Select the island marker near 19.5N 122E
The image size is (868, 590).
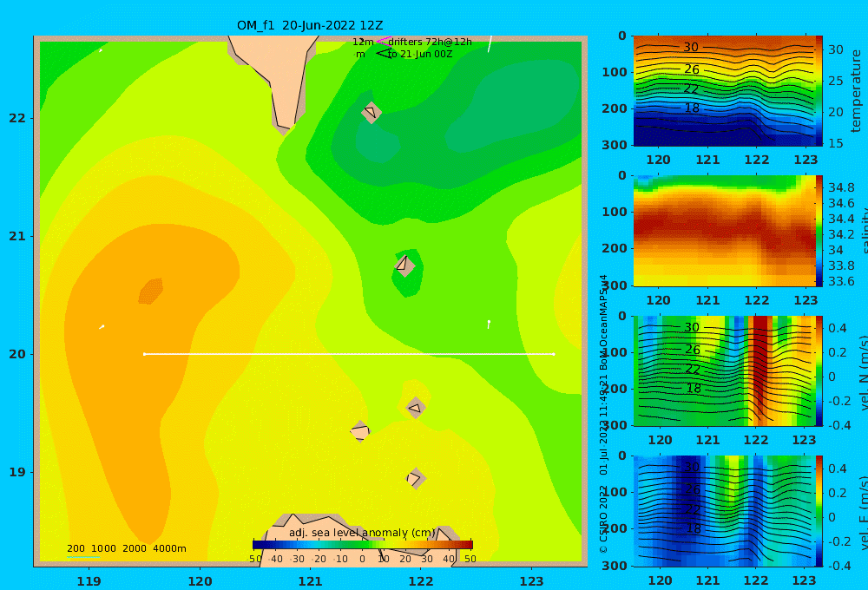click(416, 408)
